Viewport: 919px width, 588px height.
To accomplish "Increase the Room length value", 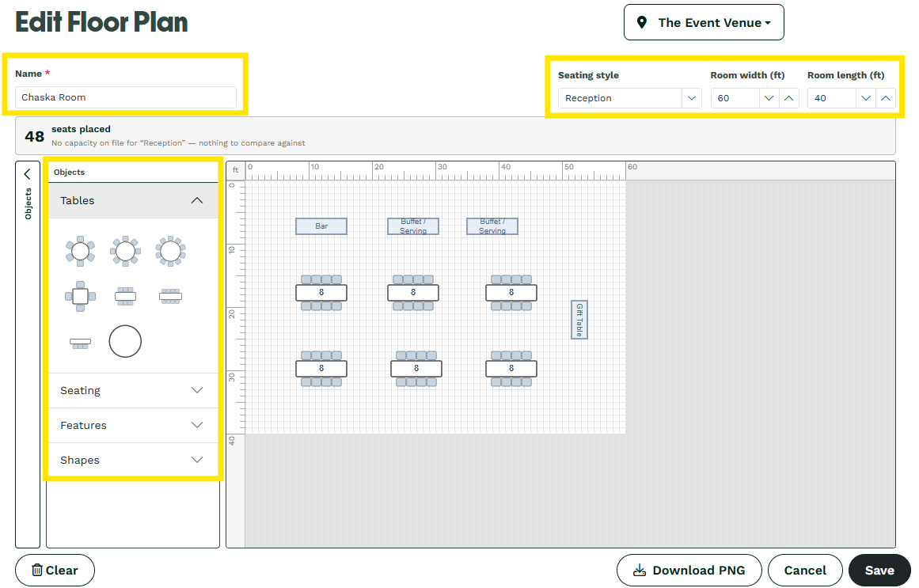I will coord(886,98).
